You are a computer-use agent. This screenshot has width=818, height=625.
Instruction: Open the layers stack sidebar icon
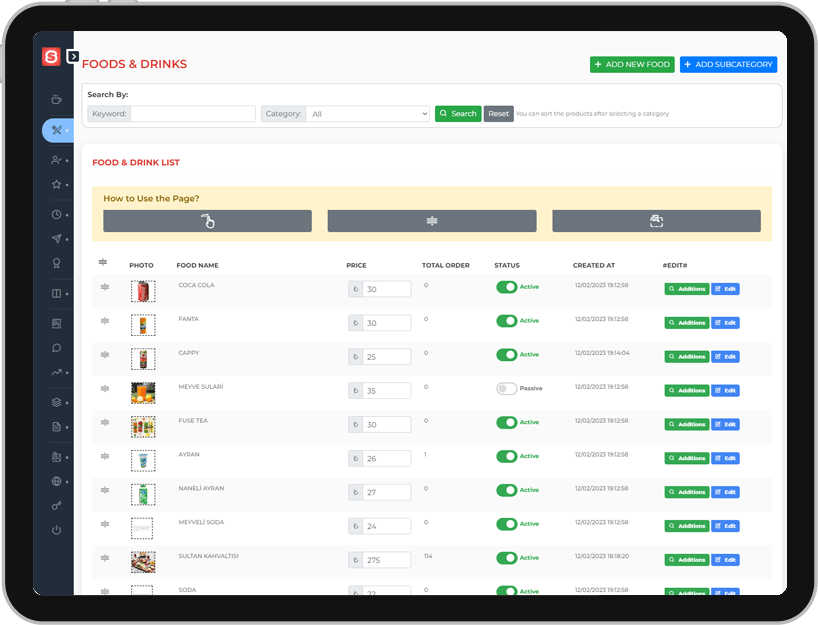57,402
